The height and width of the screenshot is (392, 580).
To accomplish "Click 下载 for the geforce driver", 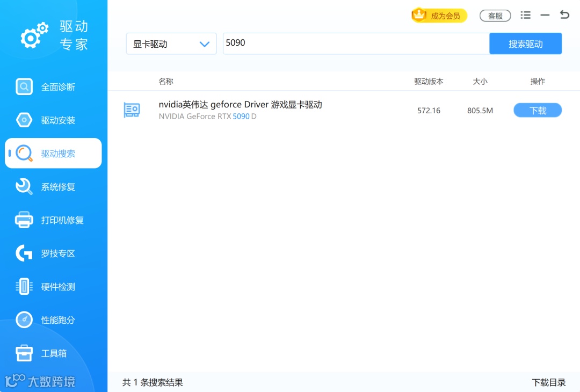I will tap(538, 110).
